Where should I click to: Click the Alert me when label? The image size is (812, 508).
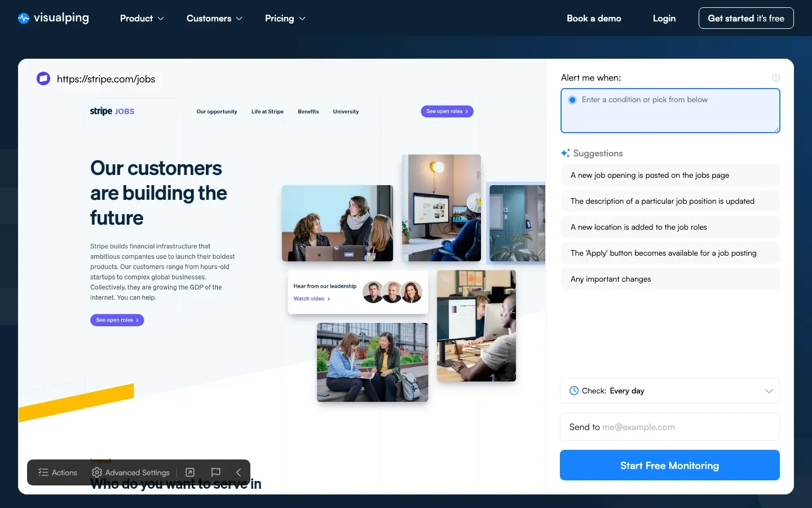591,78
